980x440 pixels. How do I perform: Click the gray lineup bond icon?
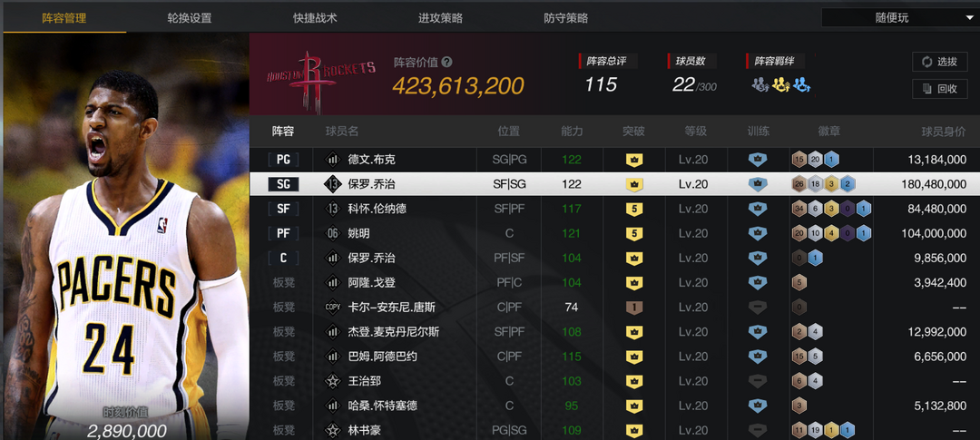coord(760,84)
